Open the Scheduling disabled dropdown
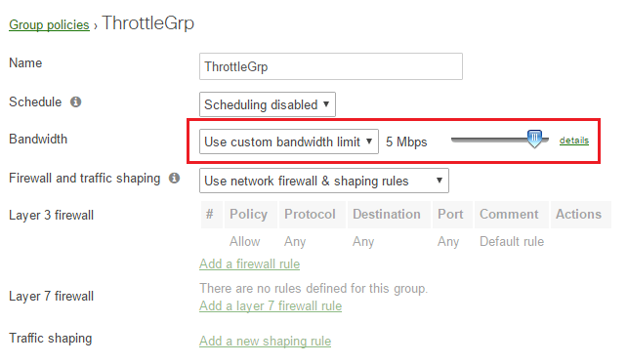 (x=268, y=104)
